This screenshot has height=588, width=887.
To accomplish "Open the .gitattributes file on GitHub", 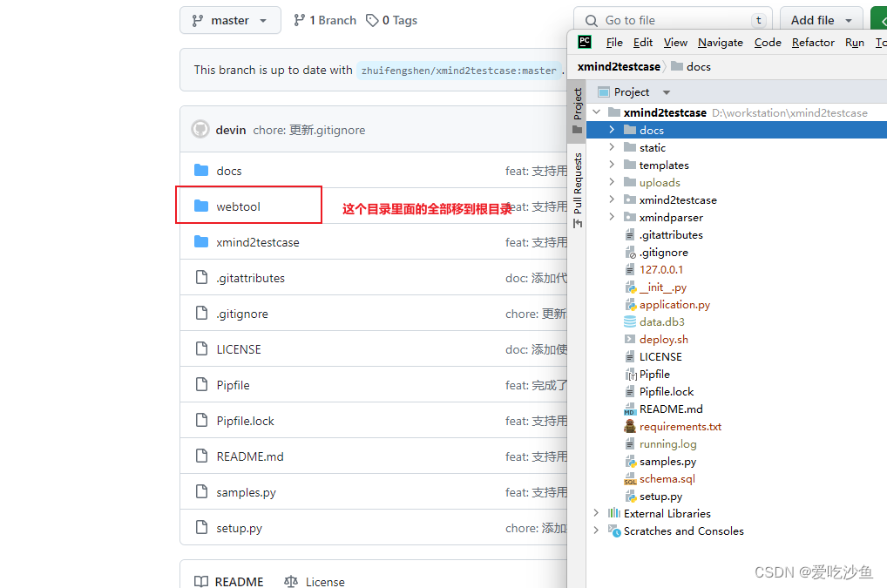I will pyautogui.click(x=251, y=278).
